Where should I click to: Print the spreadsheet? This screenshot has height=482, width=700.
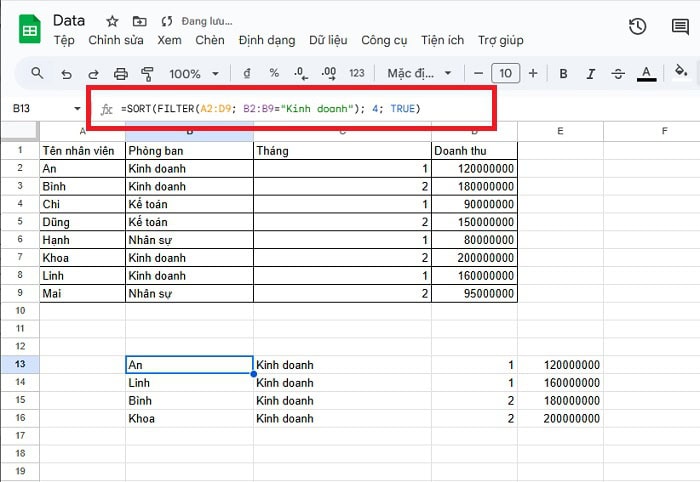click(121, 73)
